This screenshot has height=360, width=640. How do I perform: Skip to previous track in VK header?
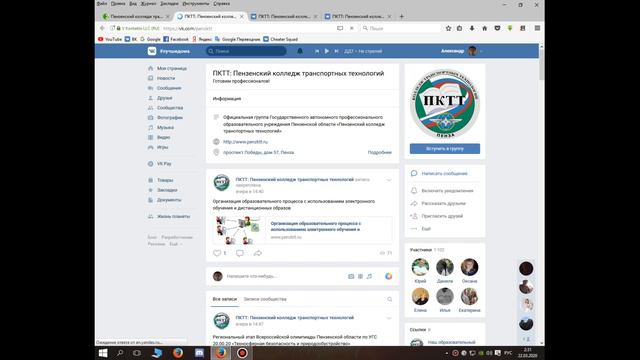point(317,51)
